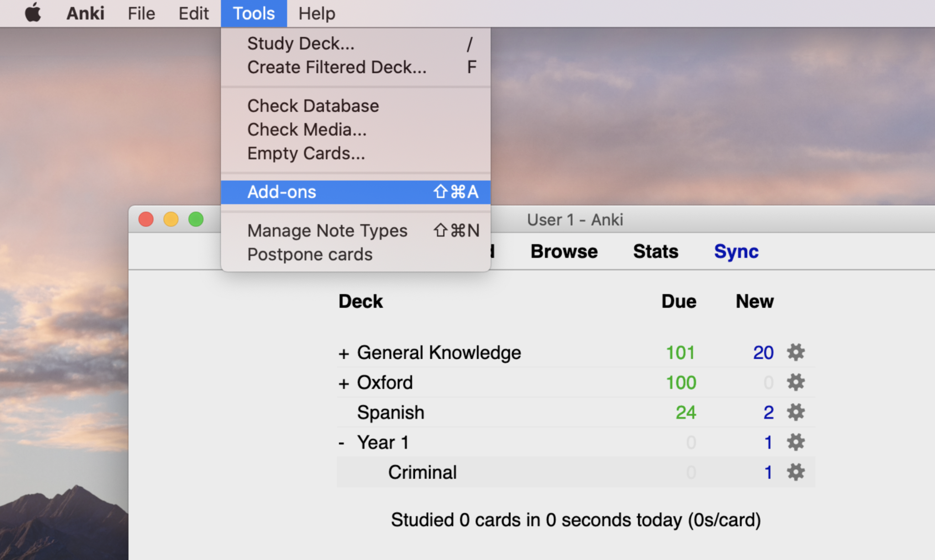Open the Criminal deck
Viewport: 935px width, 560px height.
coord(422,472)
